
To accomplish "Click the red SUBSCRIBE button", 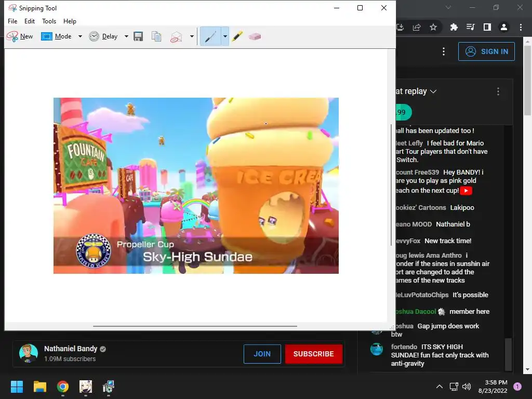I will pos(313,354).
